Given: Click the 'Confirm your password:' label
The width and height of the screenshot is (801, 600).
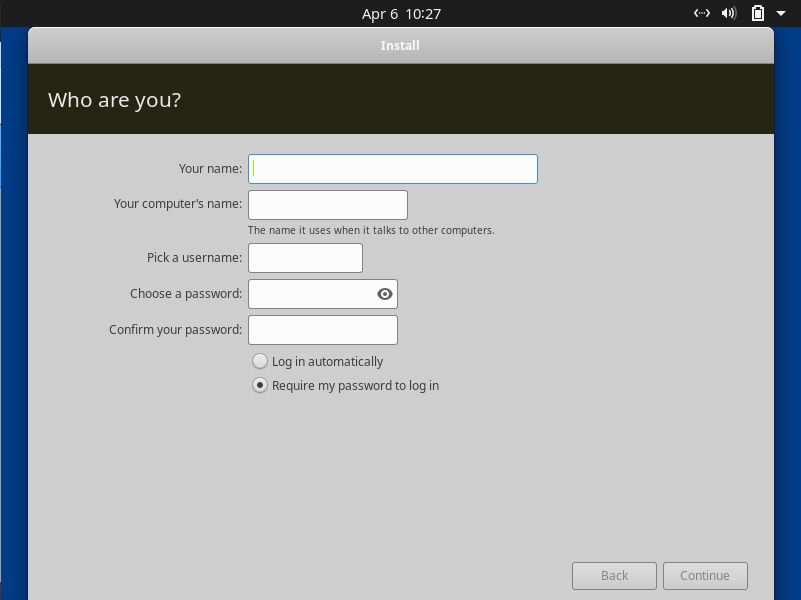Looking at the screenshot, I should tap(175, 330).
